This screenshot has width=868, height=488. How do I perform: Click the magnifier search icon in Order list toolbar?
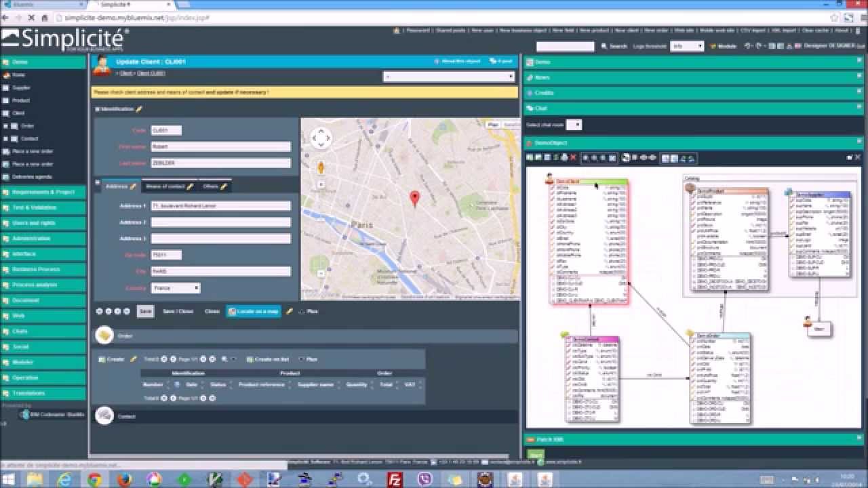[x=224, y=359]
